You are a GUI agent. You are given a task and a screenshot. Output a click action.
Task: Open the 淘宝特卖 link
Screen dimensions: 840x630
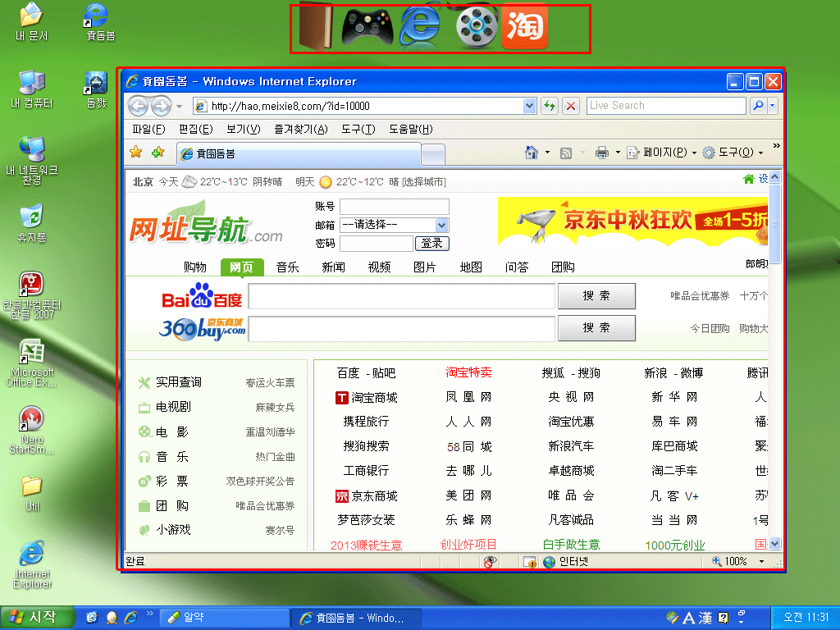[468, 373]
